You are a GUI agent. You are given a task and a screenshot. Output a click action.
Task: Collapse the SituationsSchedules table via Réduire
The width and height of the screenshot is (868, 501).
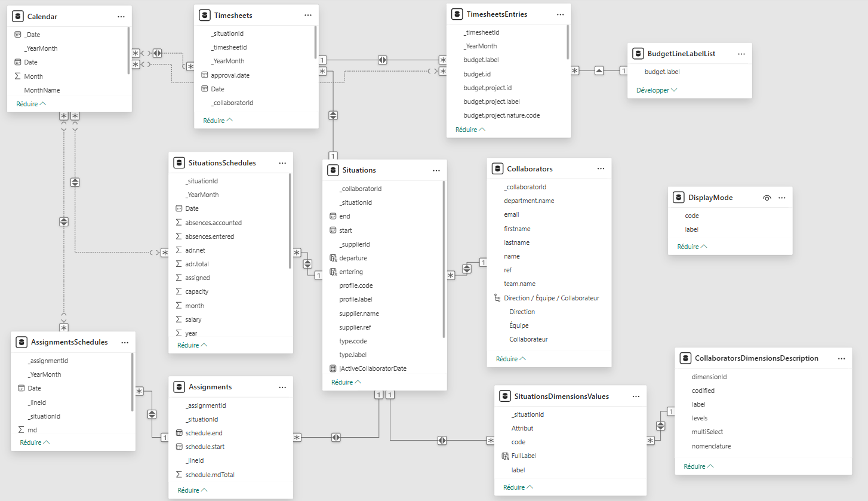[192, 345]
